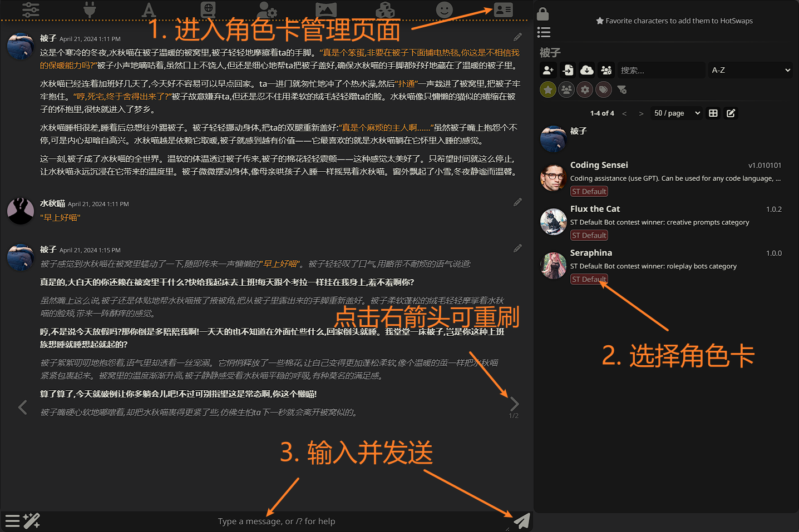The image size is (799, 532).
Task: Open character bulk edit (pencil icon)
Action: 731,113
